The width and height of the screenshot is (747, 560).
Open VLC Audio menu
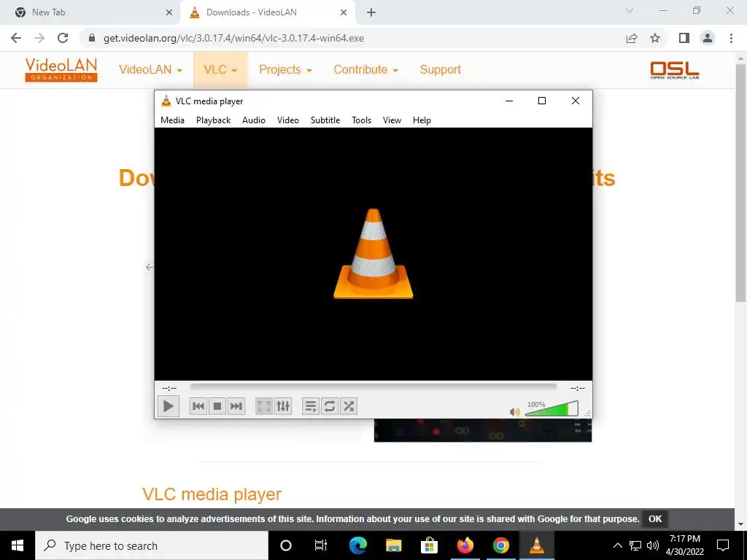(x=253, y=120)
